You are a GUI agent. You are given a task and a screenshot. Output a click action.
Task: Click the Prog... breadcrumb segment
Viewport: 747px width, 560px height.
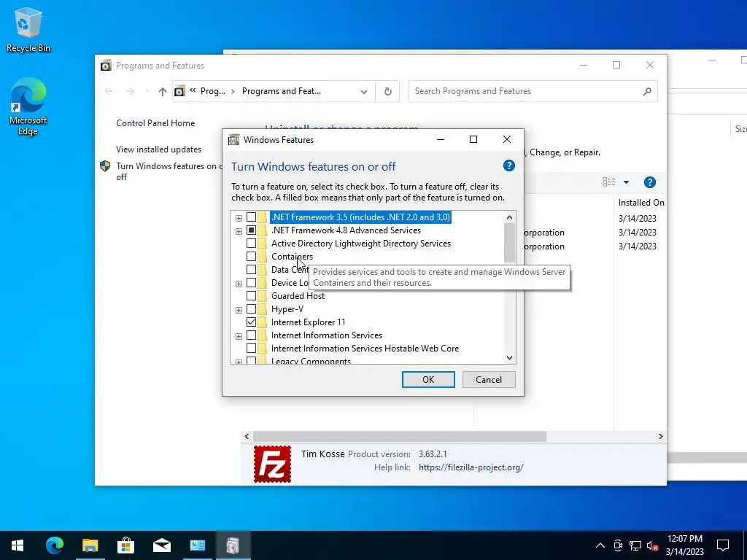212,91
